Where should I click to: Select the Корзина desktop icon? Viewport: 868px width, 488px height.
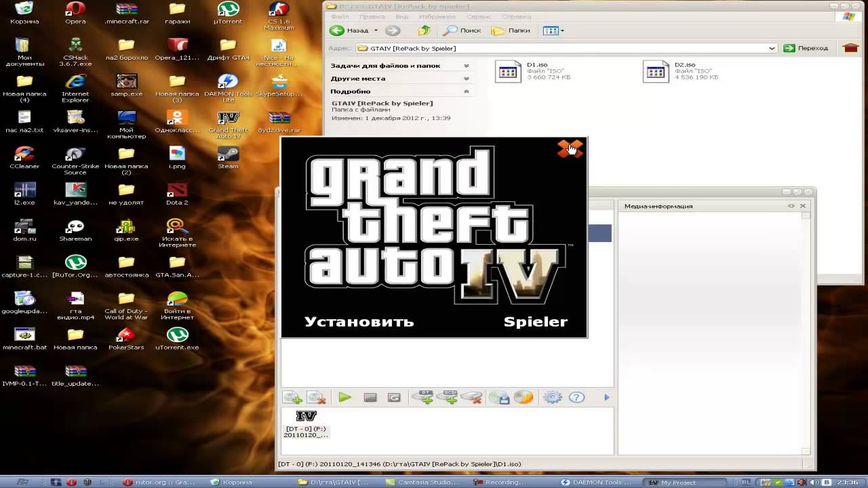(x=24, y=13)
